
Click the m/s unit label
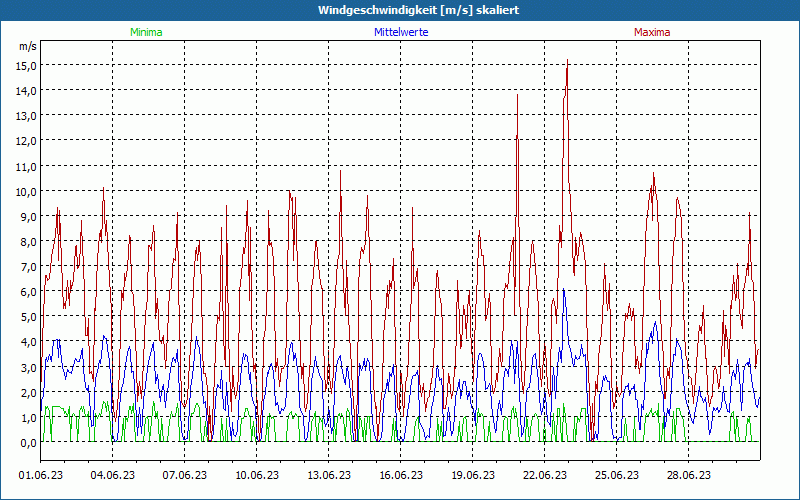pos(28,46)
